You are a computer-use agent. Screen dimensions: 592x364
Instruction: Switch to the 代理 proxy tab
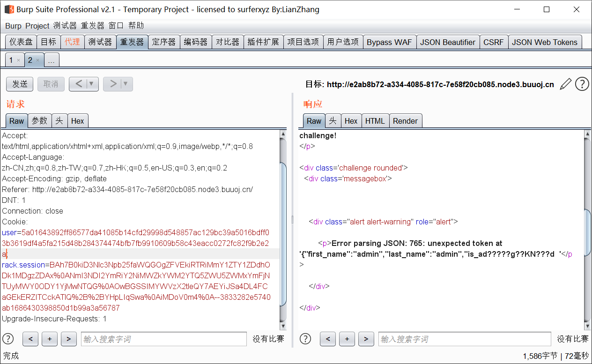[72, 42]
